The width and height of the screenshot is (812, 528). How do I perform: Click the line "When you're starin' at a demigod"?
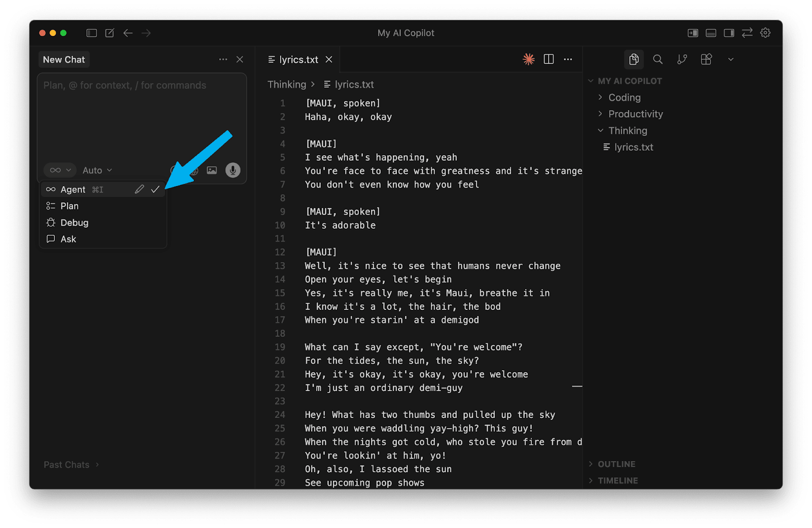[x=392, y=320]
